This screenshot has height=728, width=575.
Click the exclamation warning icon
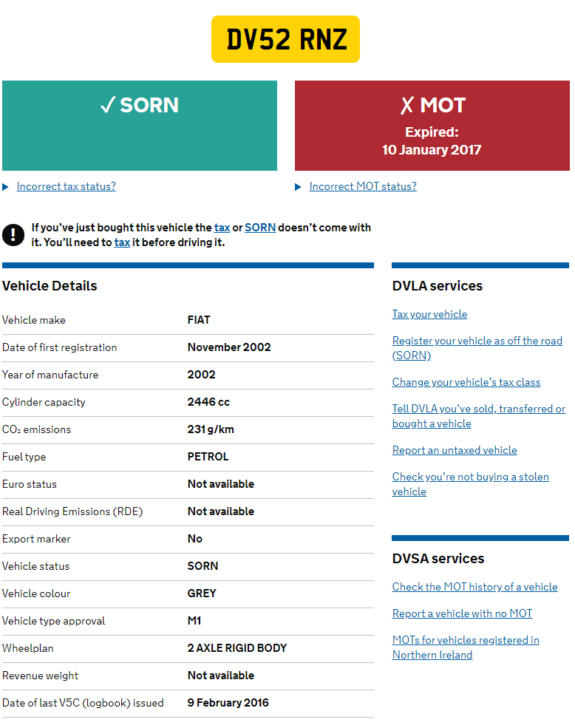pos(13,235)
